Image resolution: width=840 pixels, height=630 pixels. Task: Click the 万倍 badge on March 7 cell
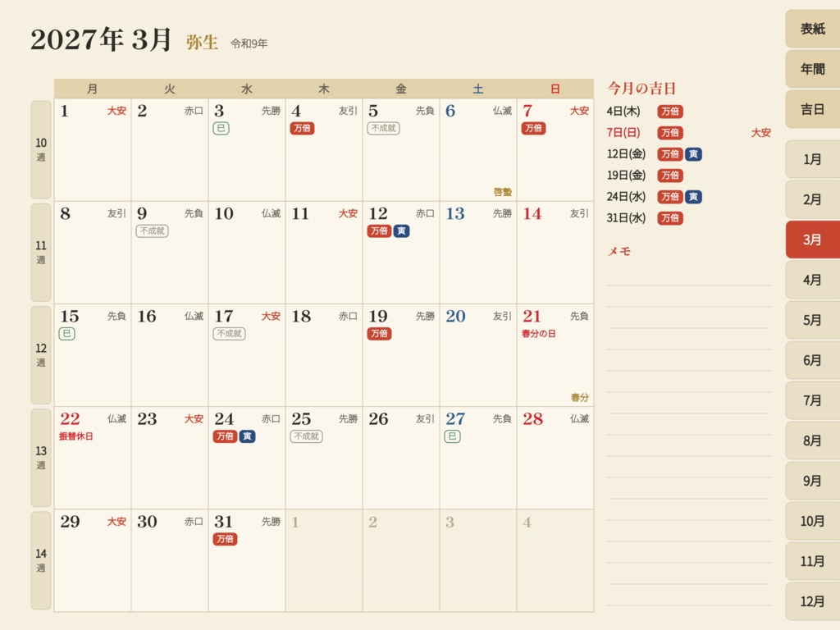coord(533,128)
